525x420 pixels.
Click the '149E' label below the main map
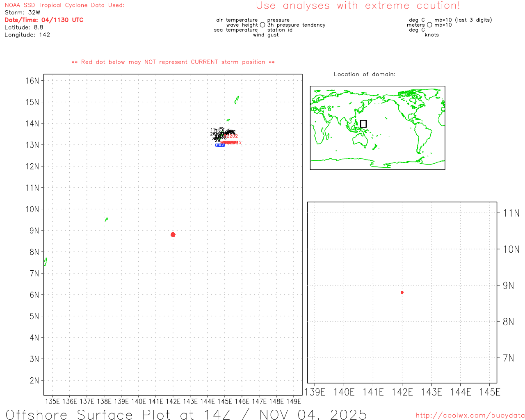[x=294, y=401]
